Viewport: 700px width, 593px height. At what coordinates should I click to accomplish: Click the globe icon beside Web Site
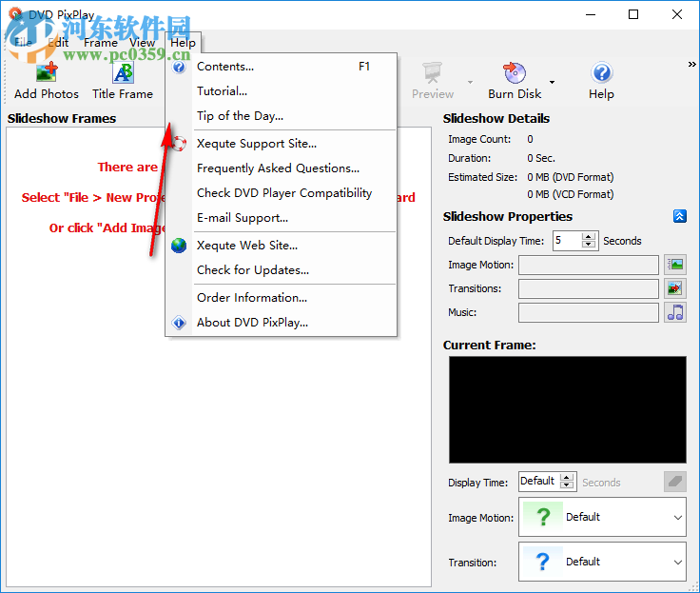pos(179,246)
